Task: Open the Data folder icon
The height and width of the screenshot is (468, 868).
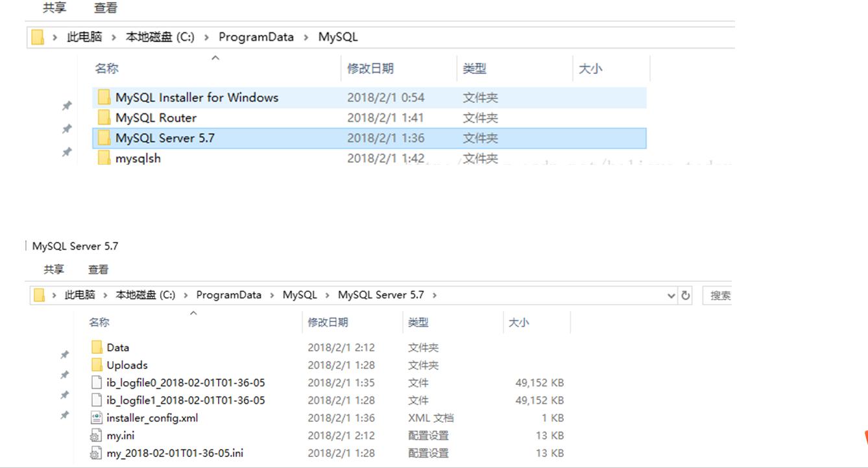Action: click(x=97, y=347)
